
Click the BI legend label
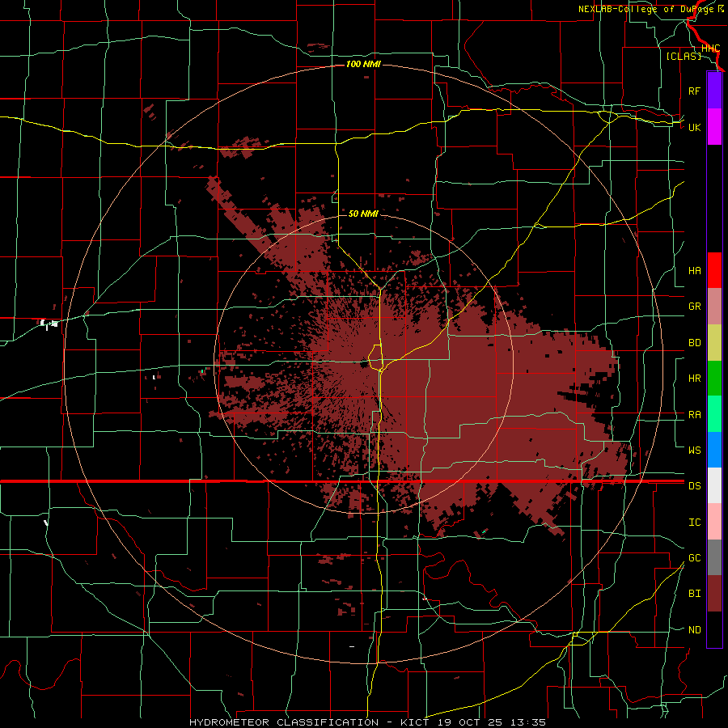[694, 594]
